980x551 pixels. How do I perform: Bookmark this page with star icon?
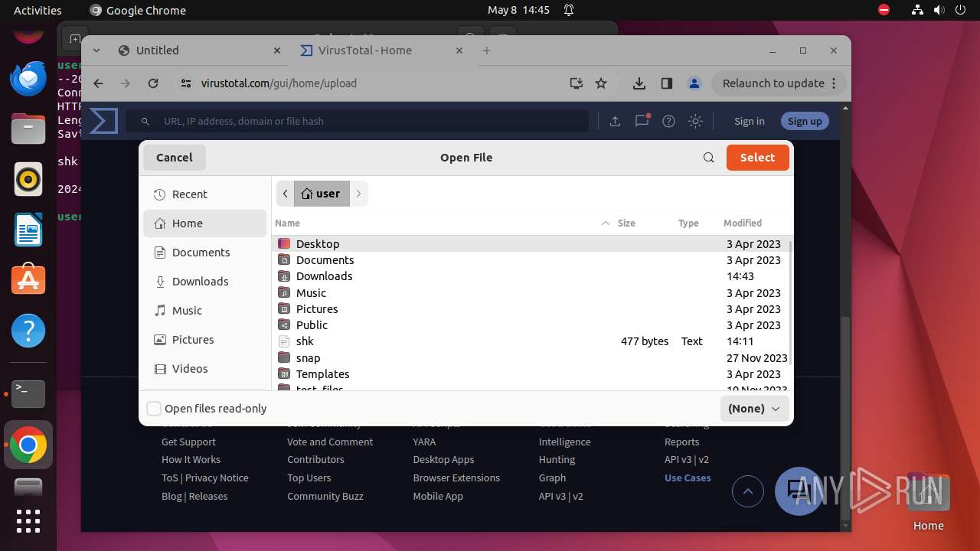pyautogui.click(x=601, y=83)
